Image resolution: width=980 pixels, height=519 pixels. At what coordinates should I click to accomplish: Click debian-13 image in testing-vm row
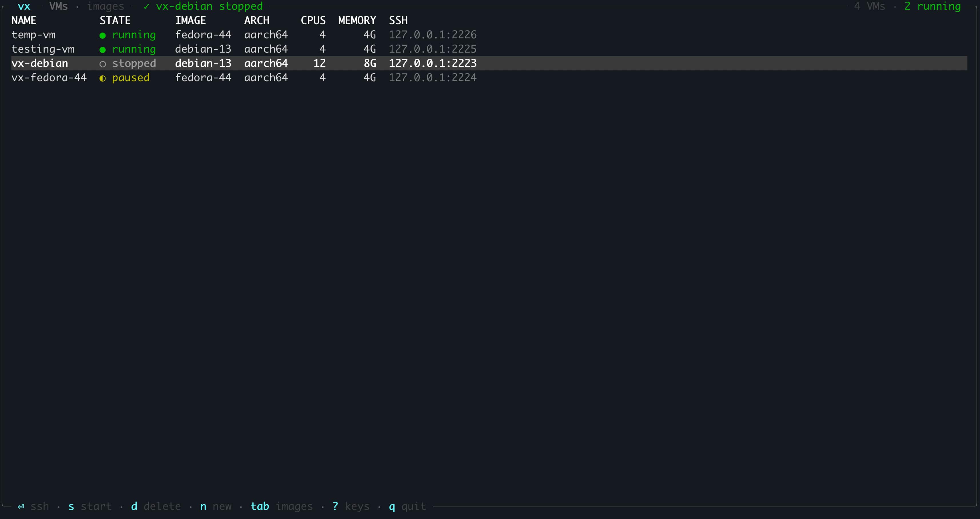tap(203, 49)
